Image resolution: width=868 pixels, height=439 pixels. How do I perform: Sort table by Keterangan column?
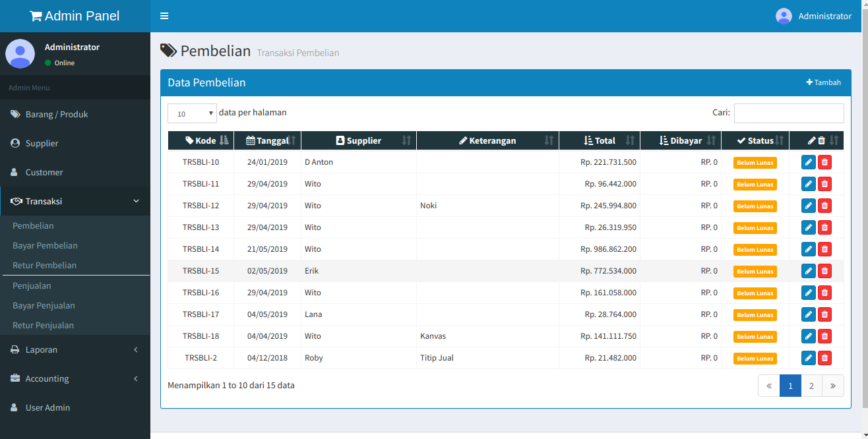(487, 140)
